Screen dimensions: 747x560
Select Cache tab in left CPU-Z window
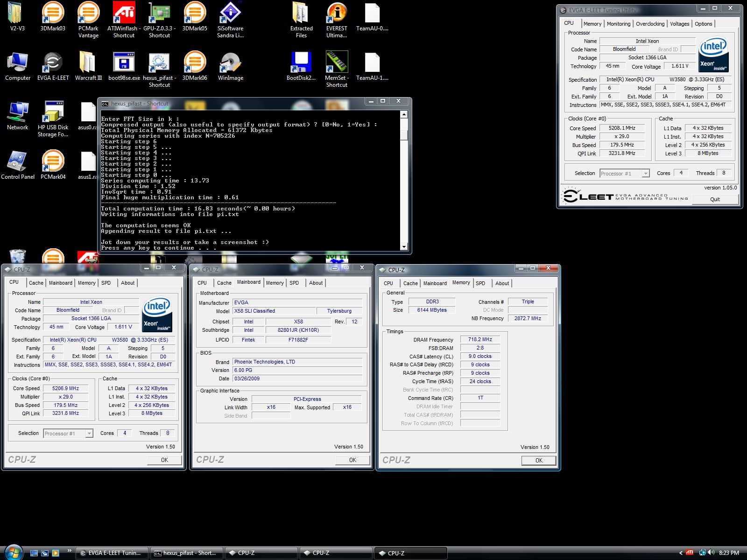click(x=36, y=283)
